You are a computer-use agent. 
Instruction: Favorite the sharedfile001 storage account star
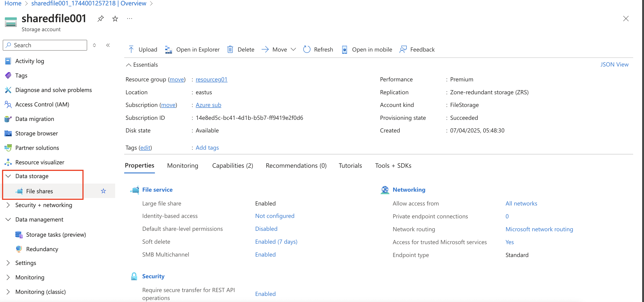115,19
